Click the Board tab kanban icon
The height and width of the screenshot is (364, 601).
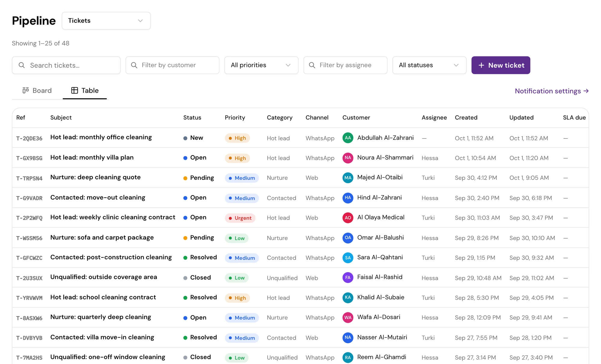(26, 90)
